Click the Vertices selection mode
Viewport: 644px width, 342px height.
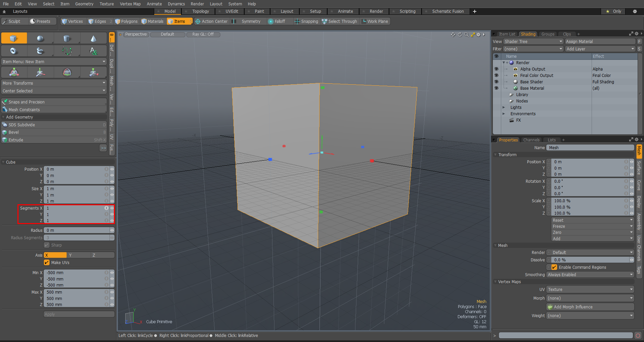72,21
